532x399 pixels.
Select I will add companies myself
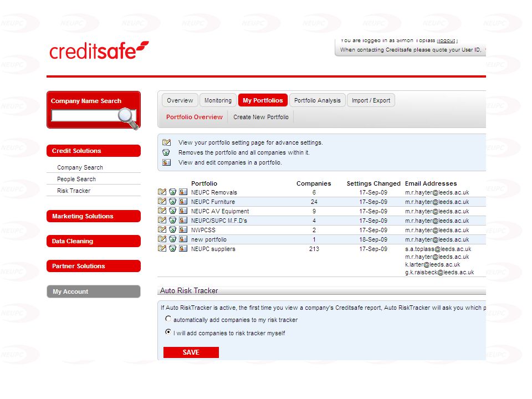tap(168, 332)
